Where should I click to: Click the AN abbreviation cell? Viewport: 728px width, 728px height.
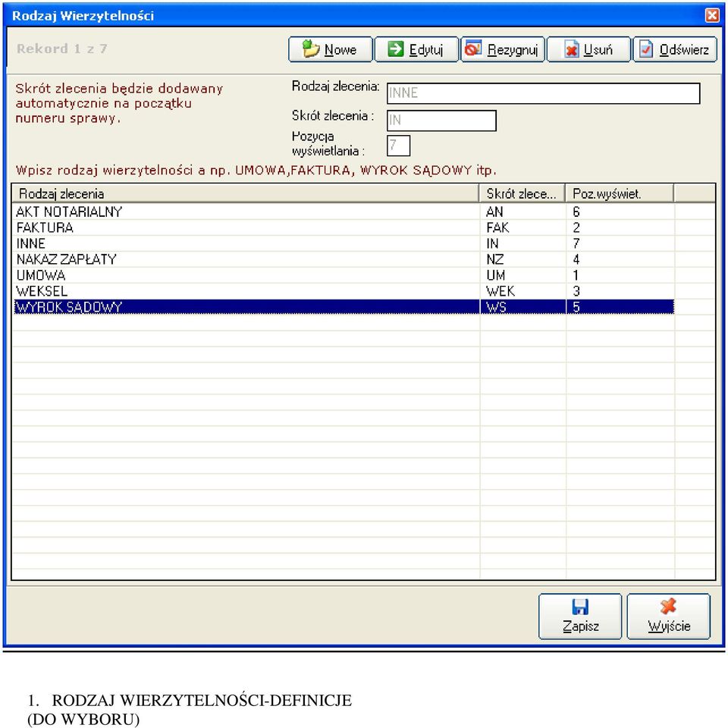pyautogui.click(x=522, y=212)
